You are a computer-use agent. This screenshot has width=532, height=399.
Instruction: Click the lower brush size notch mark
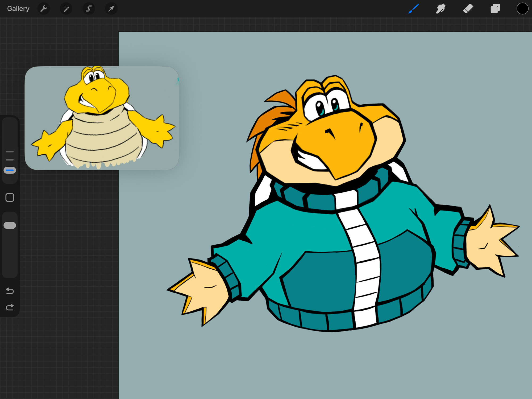pyautogui.click(x=10, y=160)
